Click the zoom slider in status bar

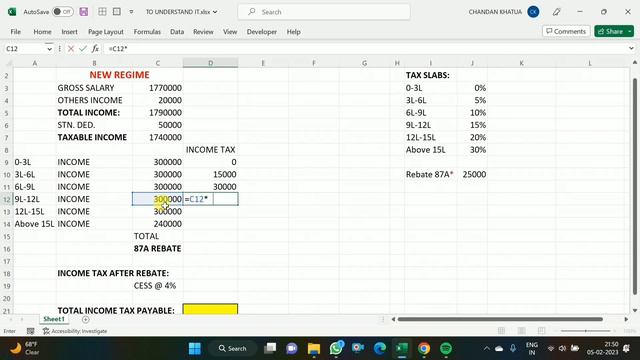(x=586, y=331)
